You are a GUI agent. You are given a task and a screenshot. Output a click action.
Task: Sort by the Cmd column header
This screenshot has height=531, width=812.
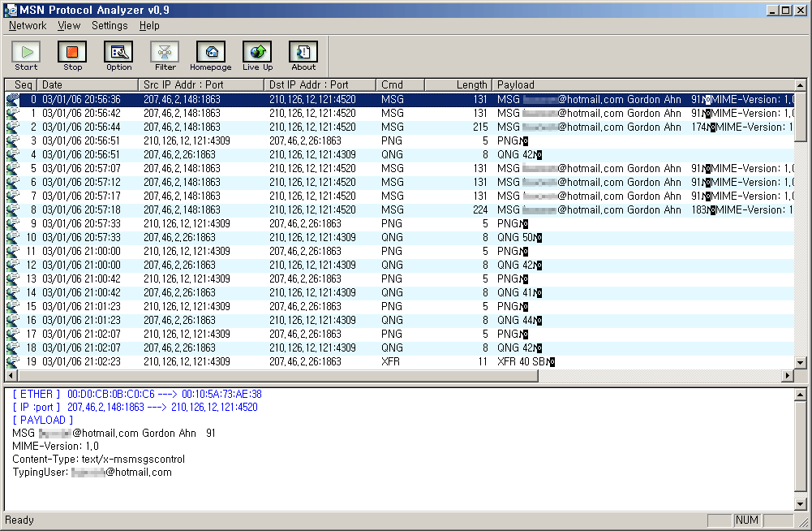400,84
